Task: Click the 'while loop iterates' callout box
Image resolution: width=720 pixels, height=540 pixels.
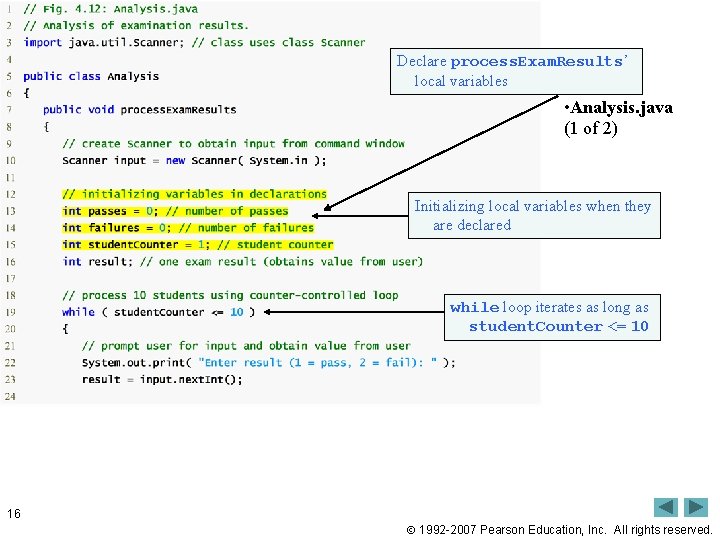Action: [x=552, y=317]
